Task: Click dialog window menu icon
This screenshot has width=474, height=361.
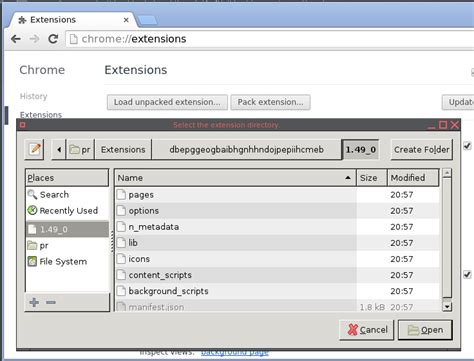Action: click(23, 125)
